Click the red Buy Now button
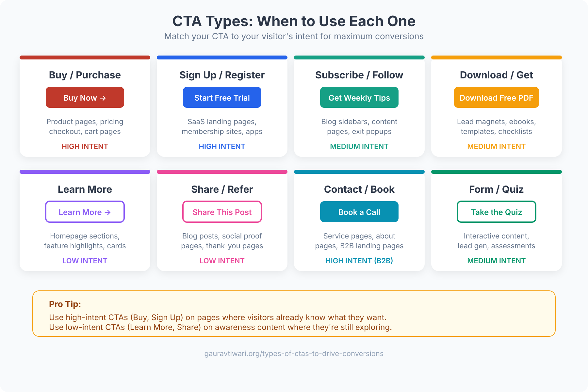 (x=85, y=97)
